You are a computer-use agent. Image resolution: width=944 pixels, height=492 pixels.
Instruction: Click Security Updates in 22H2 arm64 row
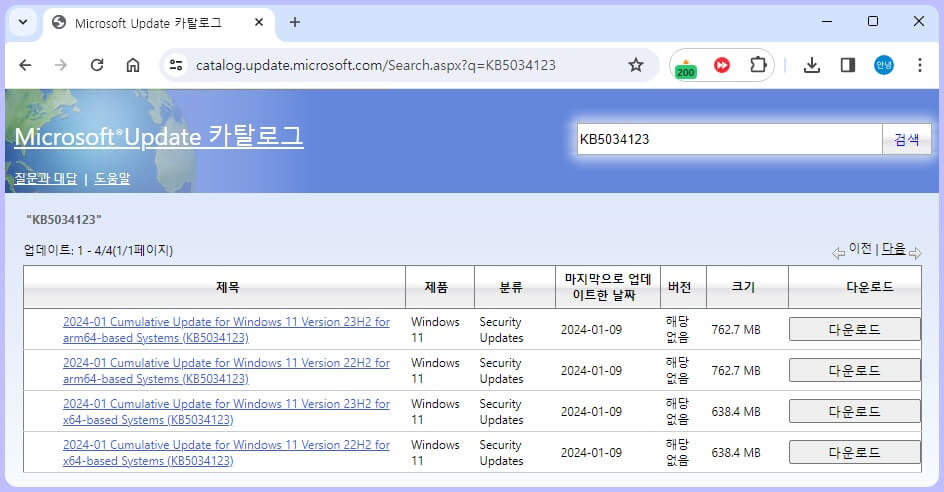(x=502, y=370)
